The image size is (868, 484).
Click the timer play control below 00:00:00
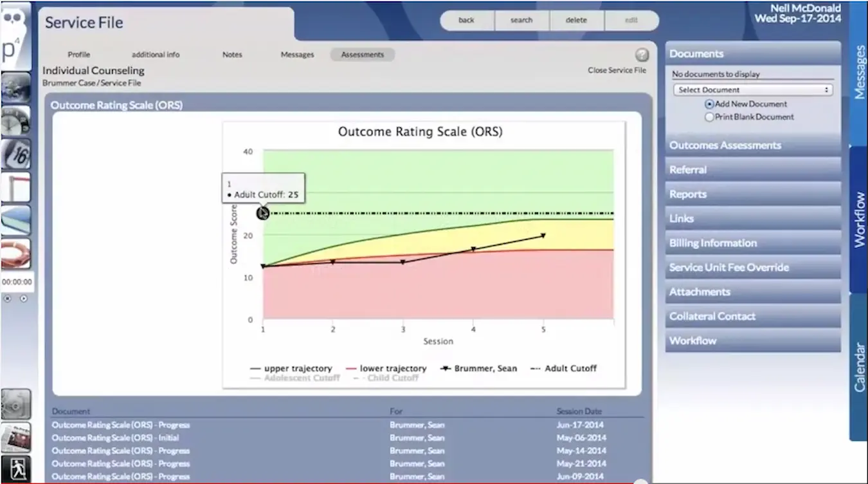tap(24, 298)
